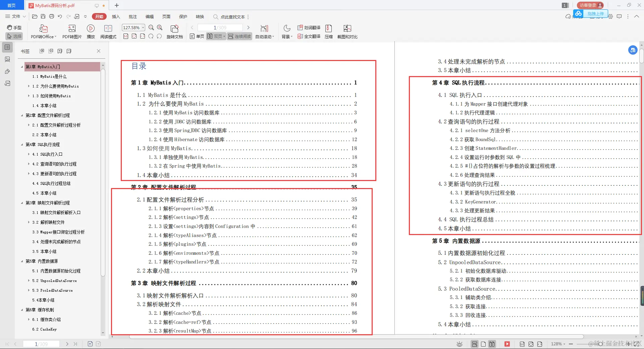Switch to 单页 single page view
Image resolution: width=644 pixels, height=349 pixels.
pos(196,36)
